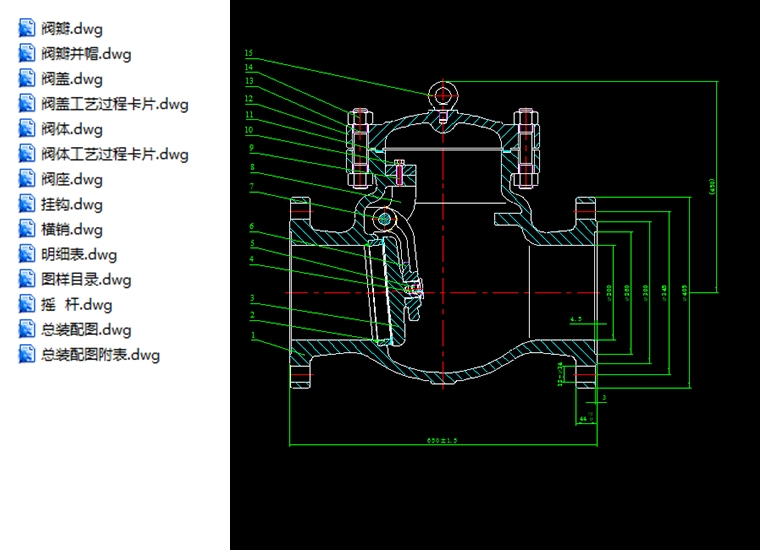Select the icon of 阀盖工艺过程卡片.dwg

(x=27, y=103)
